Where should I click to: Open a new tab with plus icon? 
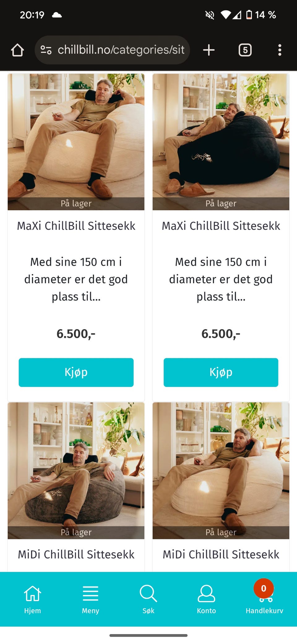209,50
